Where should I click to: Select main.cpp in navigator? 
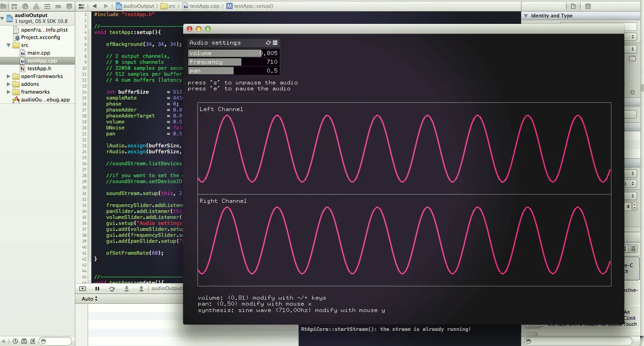(x=38, y=53)
